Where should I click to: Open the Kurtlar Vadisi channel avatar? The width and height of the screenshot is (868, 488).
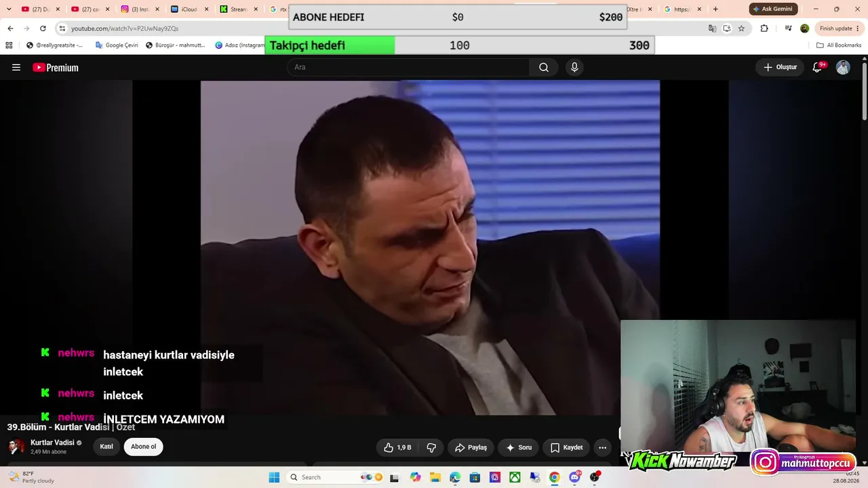16,447
